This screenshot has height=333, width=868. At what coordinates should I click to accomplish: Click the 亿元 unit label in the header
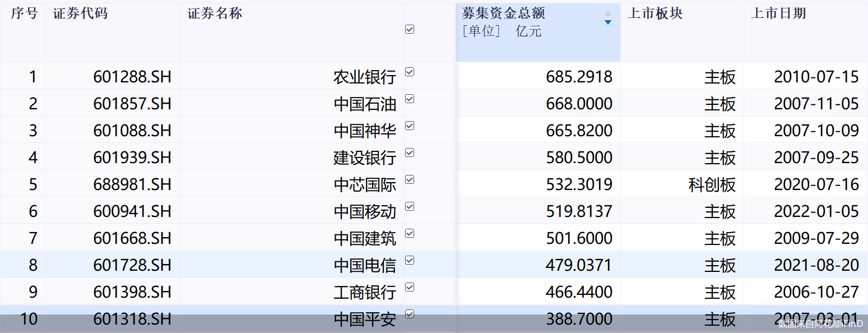[x=528, y=31]
